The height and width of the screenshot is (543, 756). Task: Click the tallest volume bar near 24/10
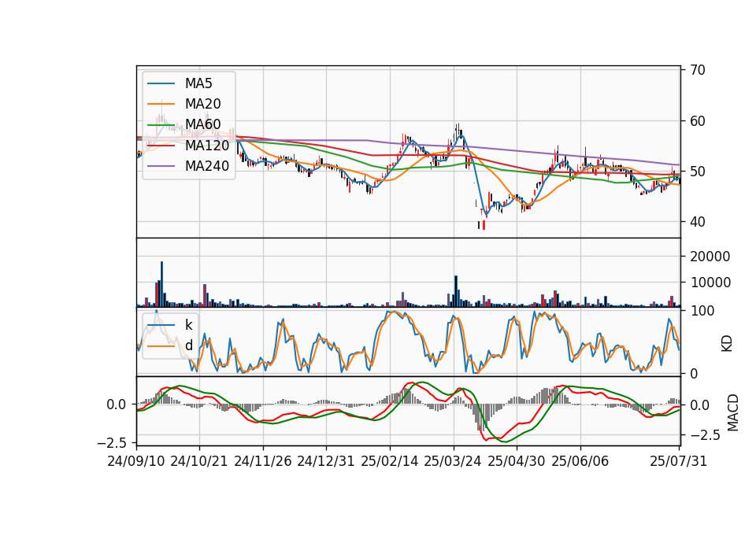click(x=162, y=284)
